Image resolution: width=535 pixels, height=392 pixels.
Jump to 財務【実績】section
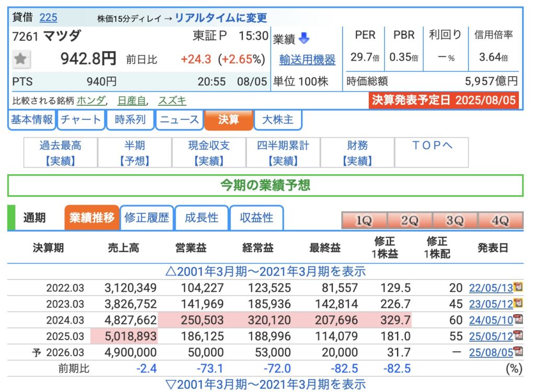357,153
